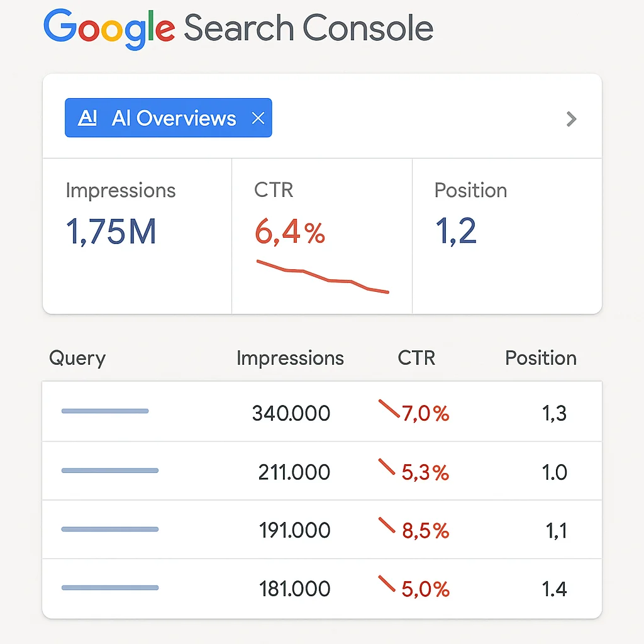The image size is (644, 644).
Task: Sort by Impressions column header
Action: pos(291,358)
